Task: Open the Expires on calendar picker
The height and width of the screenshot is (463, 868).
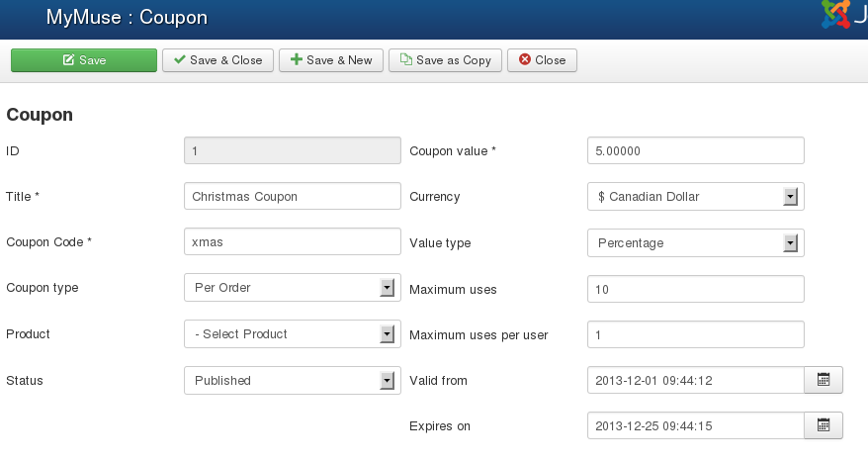Action: [x=823, y=425]
